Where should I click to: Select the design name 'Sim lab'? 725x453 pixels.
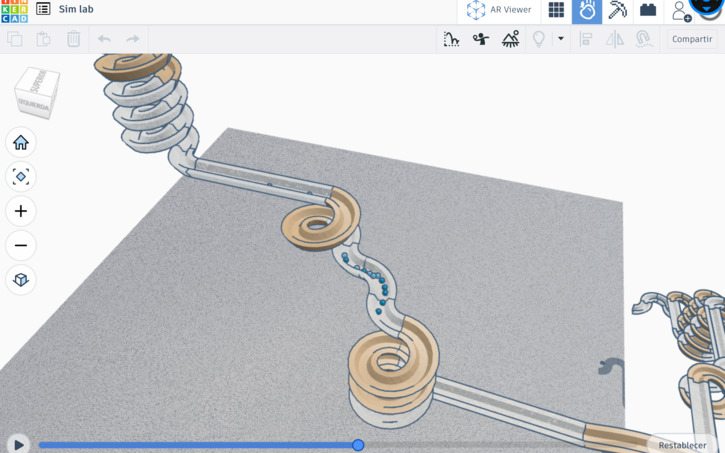pyautogui.click(x=76, y=9)
